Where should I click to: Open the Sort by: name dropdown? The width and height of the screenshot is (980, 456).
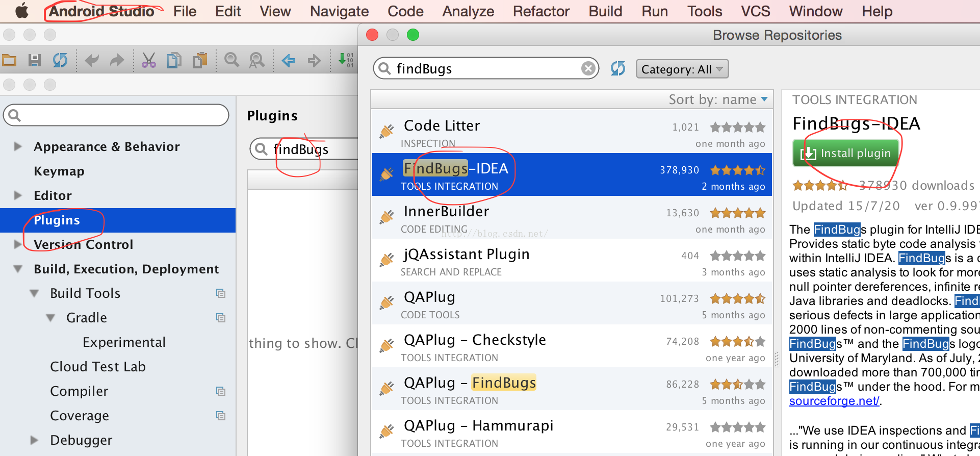[x=718, y=99]
